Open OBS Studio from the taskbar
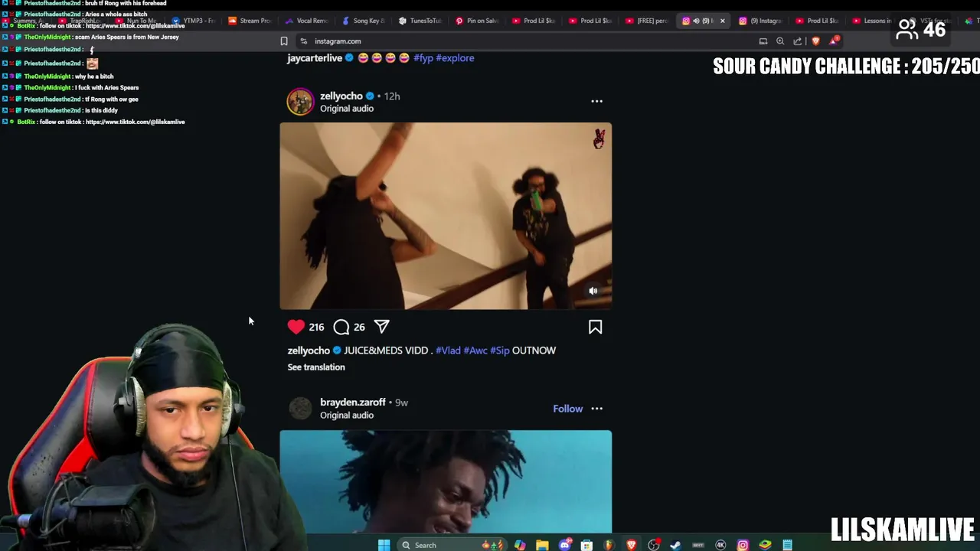Viewport: 980px width, 551px height. [x=654, y=545]
